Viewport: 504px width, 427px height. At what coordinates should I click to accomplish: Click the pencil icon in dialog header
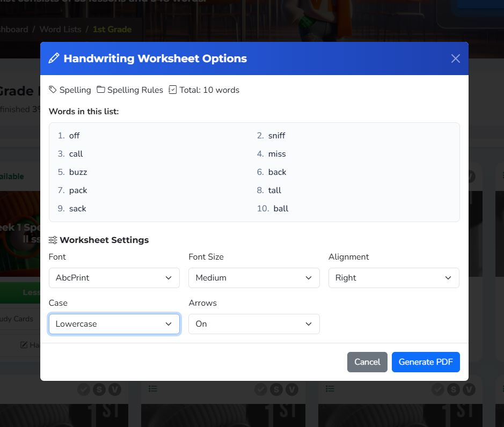click(x=54, y=58)
